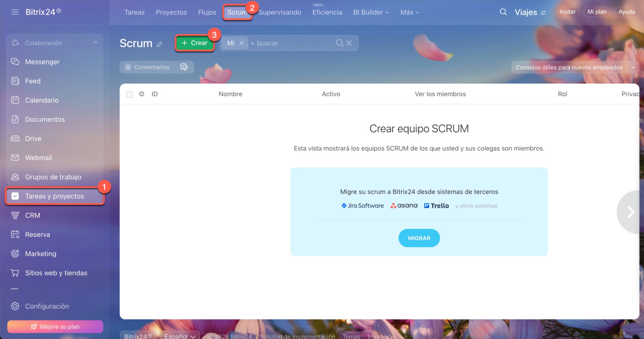Click the search magnifier in top bar
The width and height of the screenshot is (644, 339).
[x=503, y=12]
